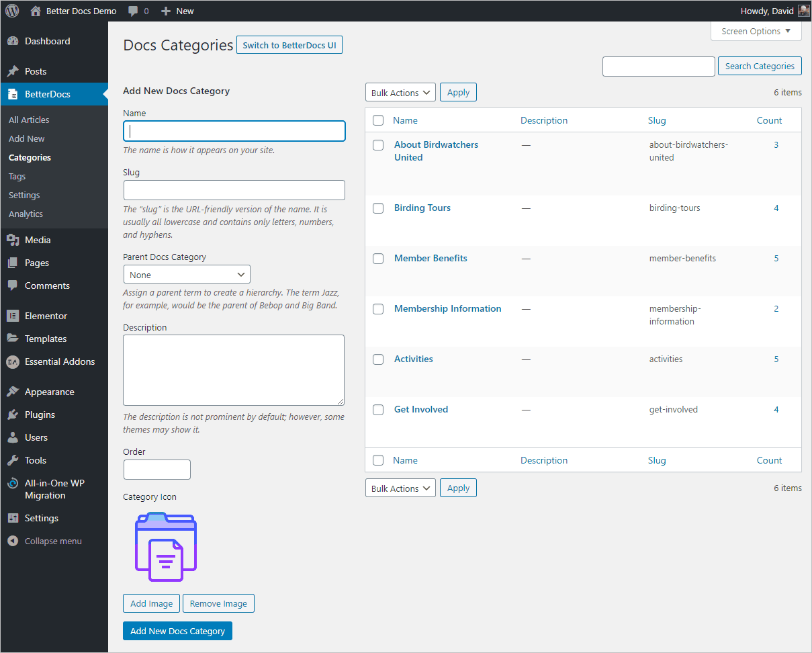Click the Slug input field
The width and height of the screenshot is (812, 653).
234,190
